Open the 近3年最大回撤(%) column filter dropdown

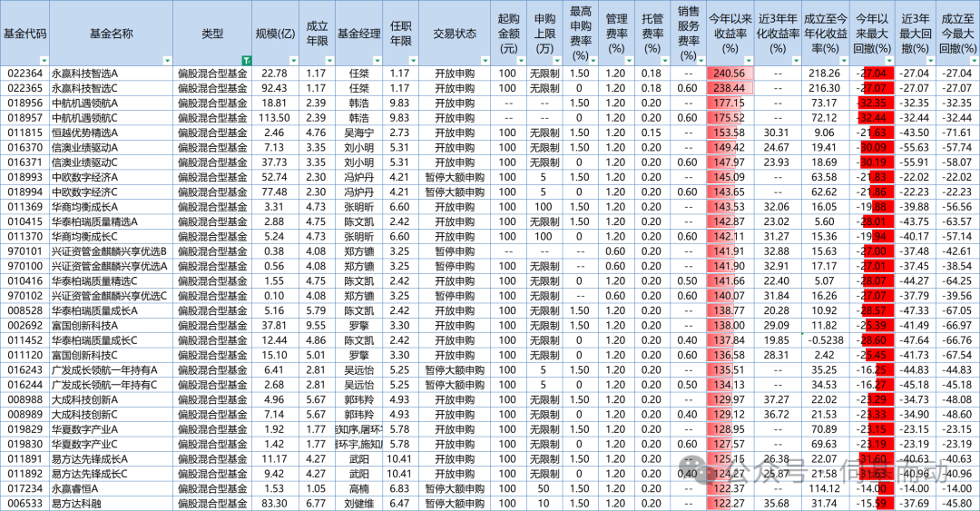930,61
